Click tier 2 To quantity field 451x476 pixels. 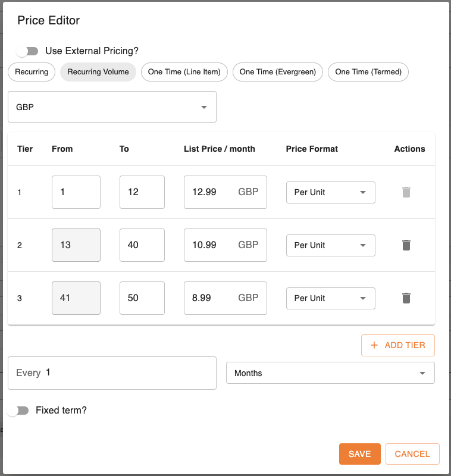pyautogui.click(x=142, y=245)
